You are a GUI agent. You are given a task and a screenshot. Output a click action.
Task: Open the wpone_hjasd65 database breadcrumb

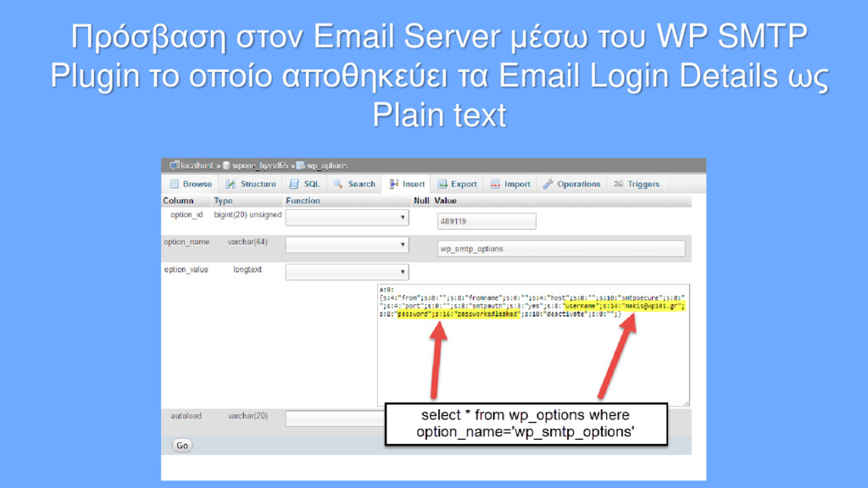[260, 165]
